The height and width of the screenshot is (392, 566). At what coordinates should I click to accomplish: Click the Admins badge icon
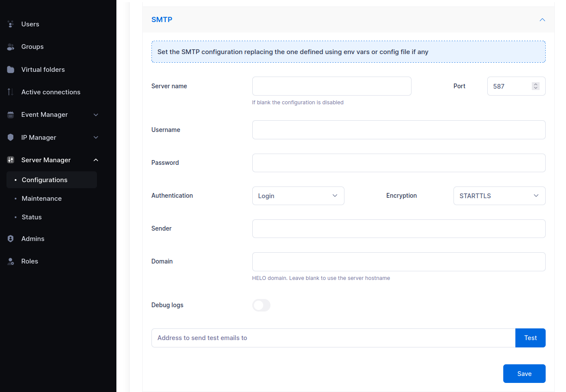(11, 239)
